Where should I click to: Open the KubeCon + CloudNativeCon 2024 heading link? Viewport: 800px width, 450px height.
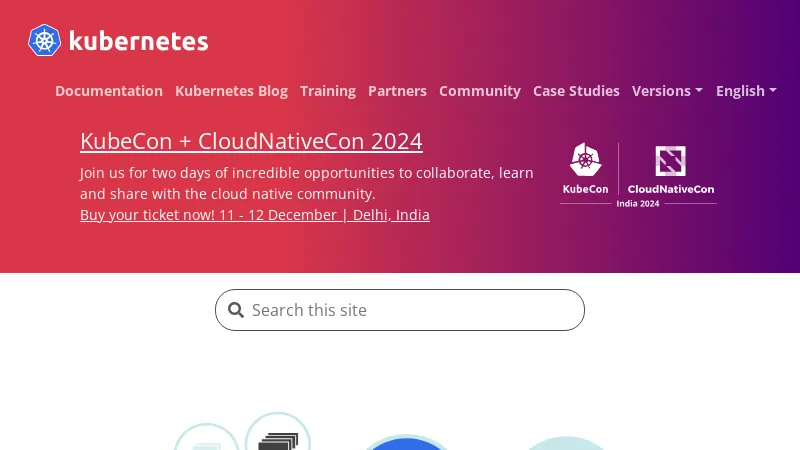(251, 141)
